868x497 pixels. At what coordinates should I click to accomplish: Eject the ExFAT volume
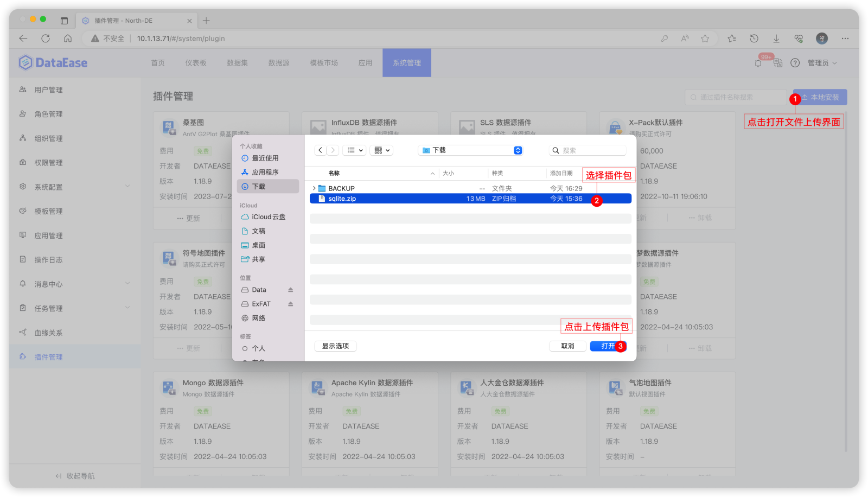coord(290,304)
